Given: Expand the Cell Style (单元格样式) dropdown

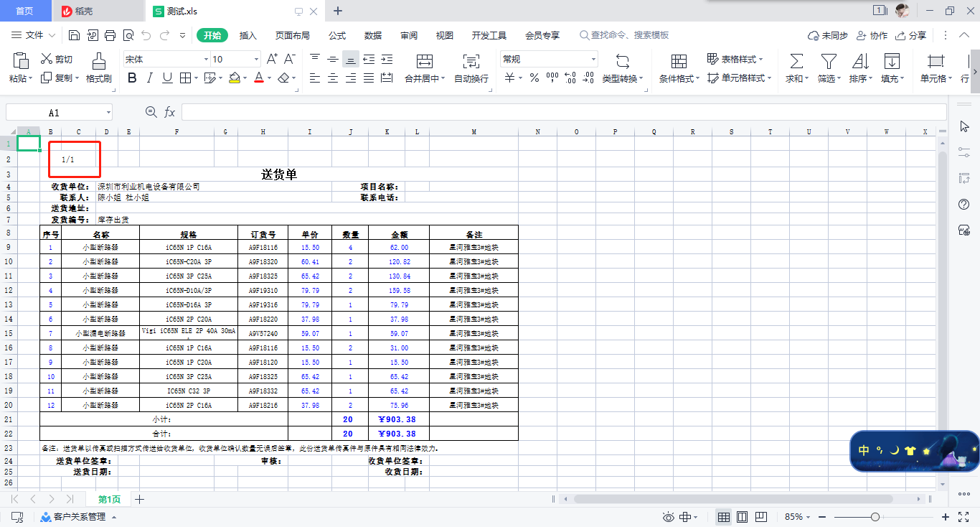Looking at the screenshot, I should pyautogui.click(x=769, y=78).
